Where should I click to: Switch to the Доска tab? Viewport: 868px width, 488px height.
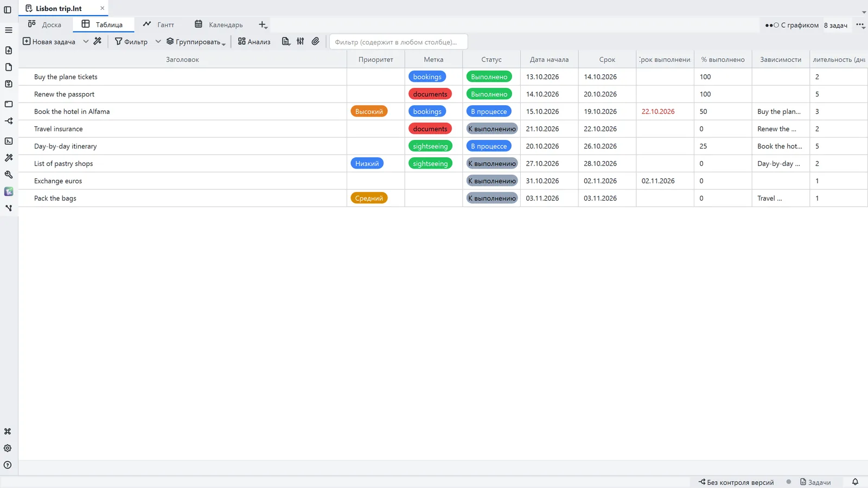[45, 24]
